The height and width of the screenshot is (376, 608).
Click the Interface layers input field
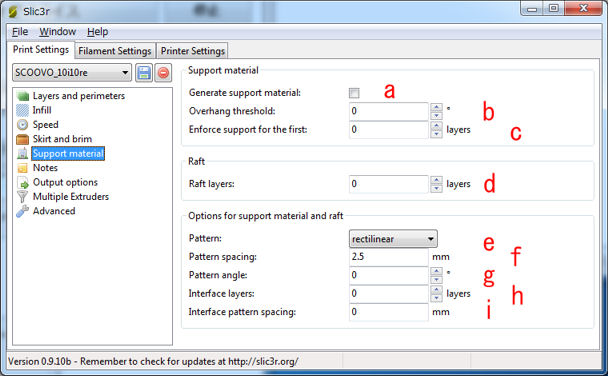click(389, 294)
